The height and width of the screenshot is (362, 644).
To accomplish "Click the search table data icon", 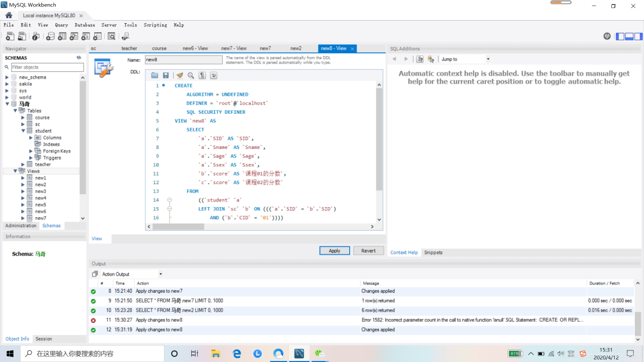I will [111, 36].
